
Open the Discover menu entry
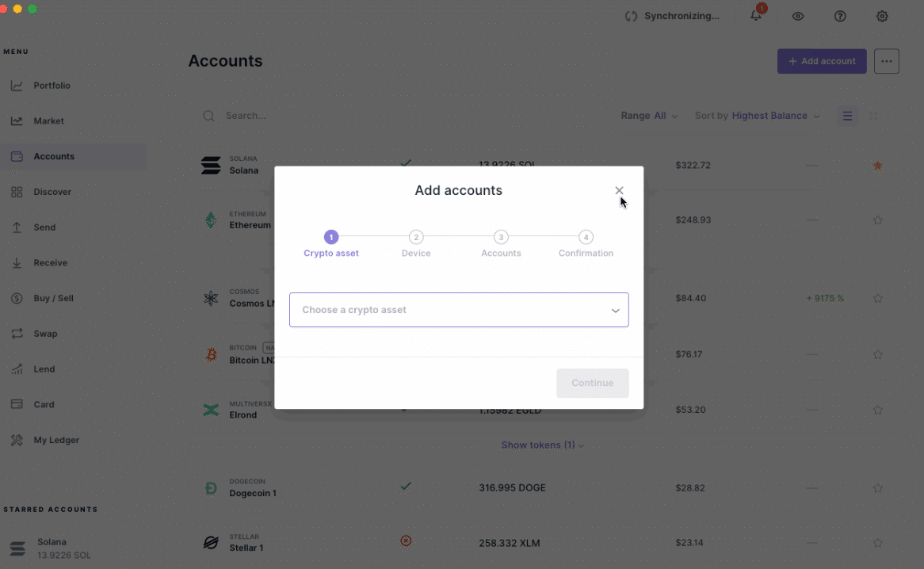(x=52, y=192)
